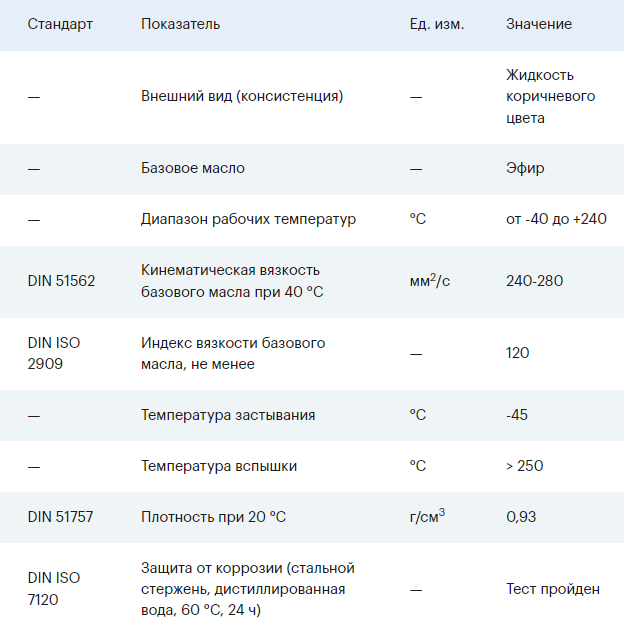Select the 'Внешний вид (консистенция)' cell
This screenshot has width=624, height=628.
point(242,97)
